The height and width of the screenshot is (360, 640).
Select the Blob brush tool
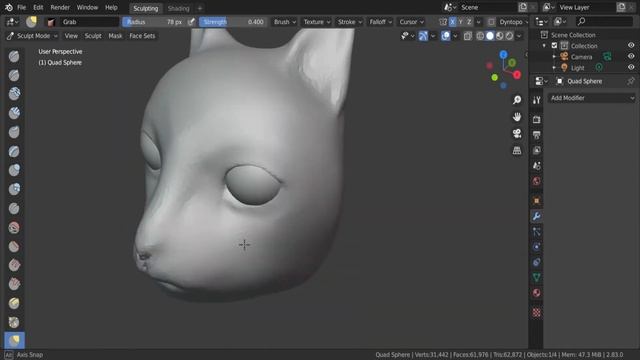click(14, 189)
